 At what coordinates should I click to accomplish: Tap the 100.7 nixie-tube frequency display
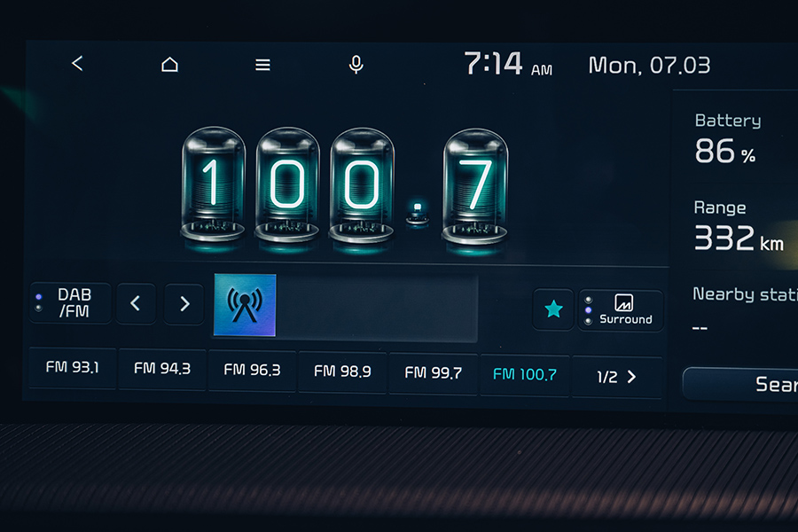point(346,184)
